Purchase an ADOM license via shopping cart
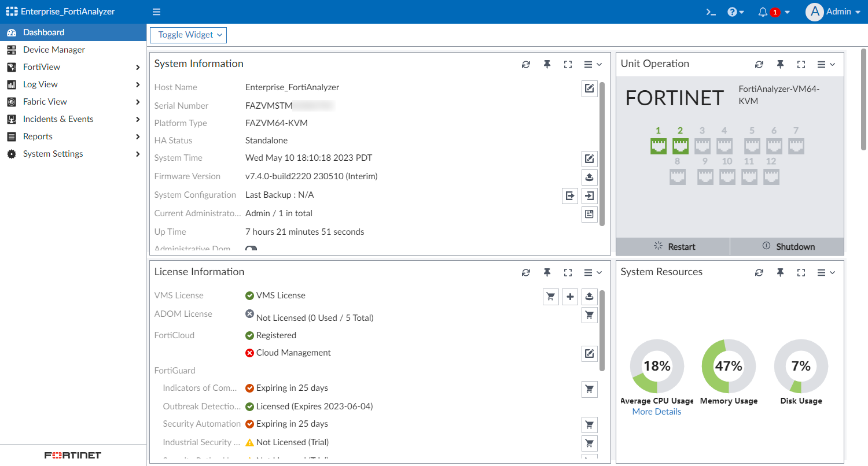The height and width of the screenshot is (466, 868). tap(589, 315)
